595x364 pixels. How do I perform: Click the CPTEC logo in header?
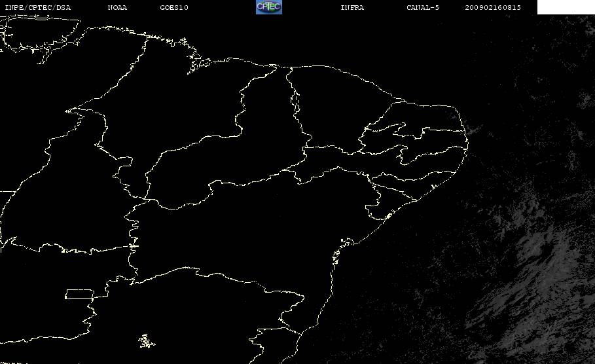coord(268,7)
